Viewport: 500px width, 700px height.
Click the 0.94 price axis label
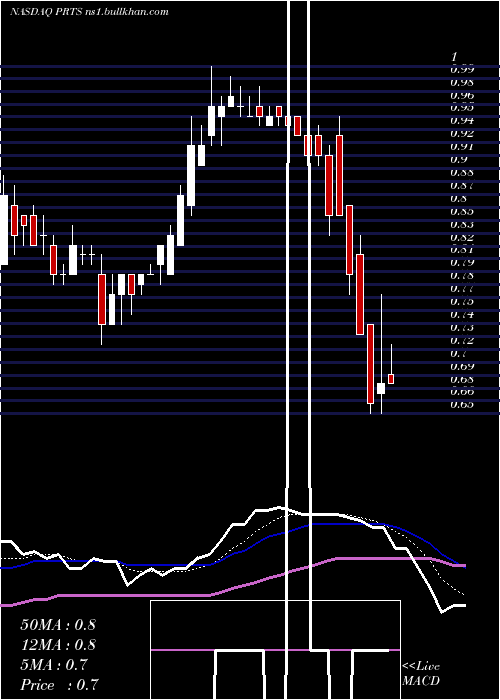pos(462,121)
